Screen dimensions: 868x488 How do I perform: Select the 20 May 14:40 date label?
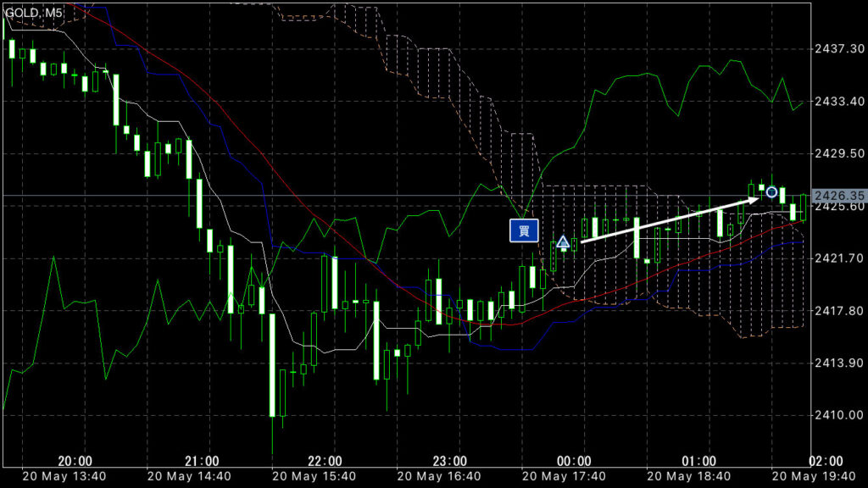point(189,476)
